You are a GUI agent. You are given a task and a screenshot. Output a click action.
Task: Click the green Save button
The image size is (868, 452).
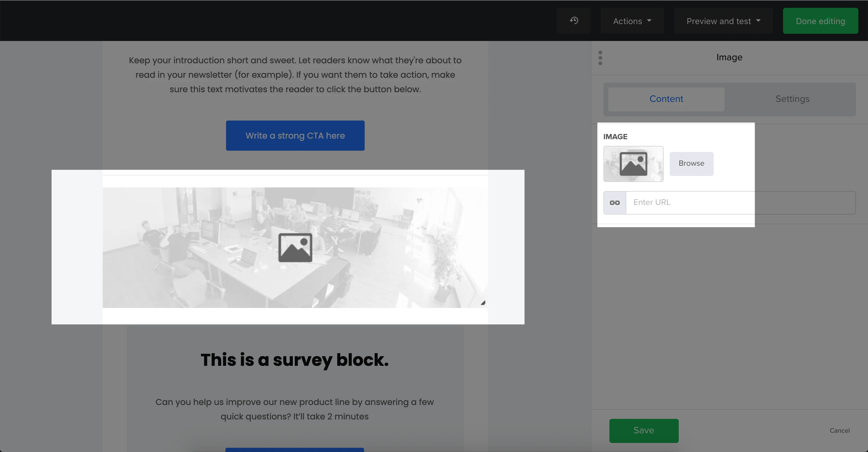643,430
